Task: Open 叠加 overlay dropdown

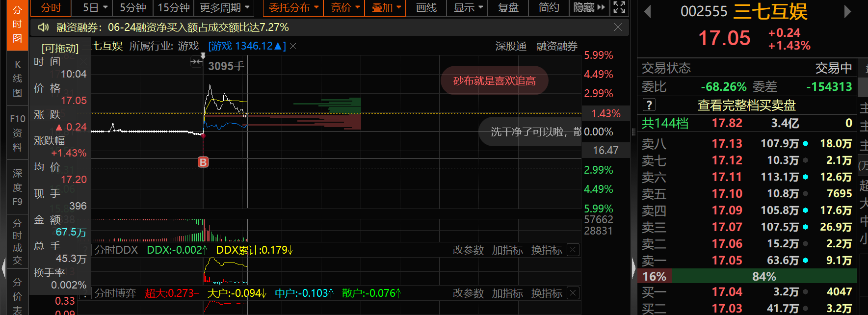Action: (x=386, y=8)
